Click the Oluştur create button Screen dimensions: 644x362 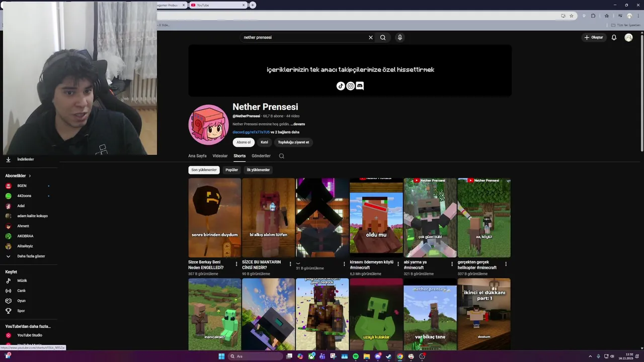[x=594, y=37]
